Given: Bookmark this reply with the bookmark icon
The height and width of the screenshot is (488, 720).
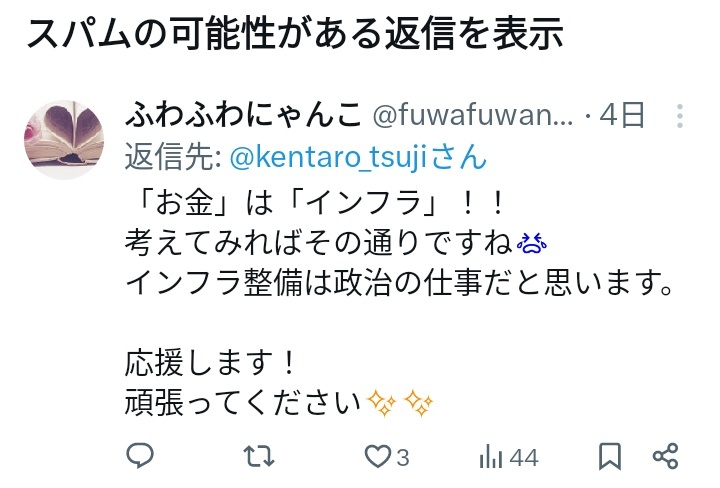Looking at the screenshot, I should click(610, 456).
